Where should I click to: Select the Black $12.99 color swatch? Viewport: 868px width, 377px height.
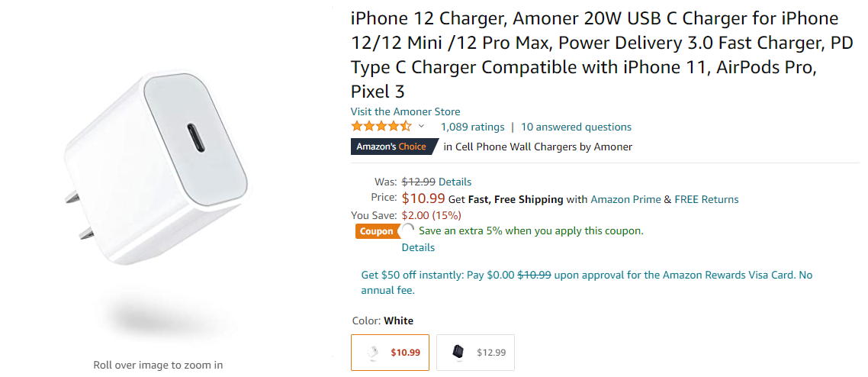coord(476,353)
